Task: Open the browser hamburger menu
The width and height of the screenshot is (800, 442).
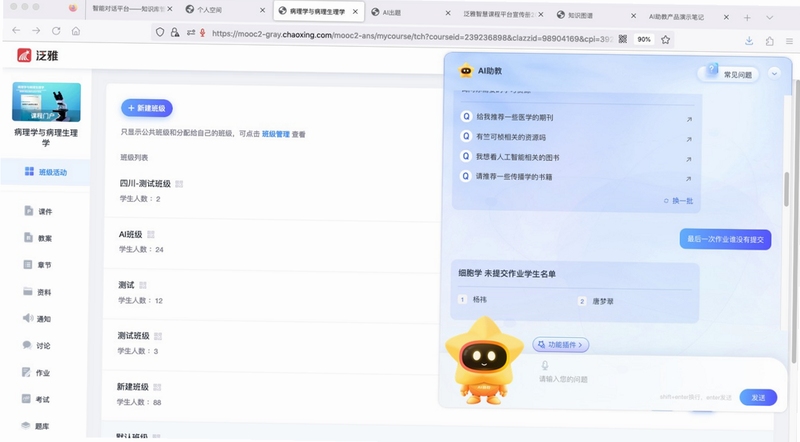Action: pos(789,41)
